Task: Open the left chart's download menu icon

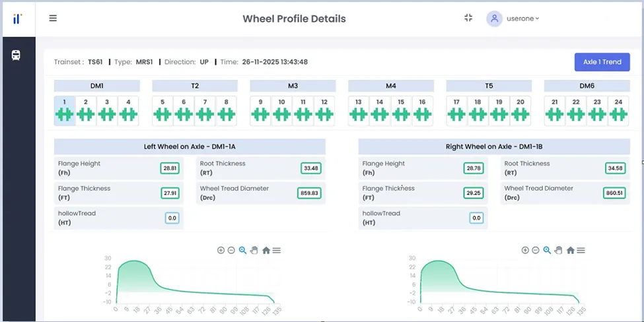Action: [x=277, y=250]
